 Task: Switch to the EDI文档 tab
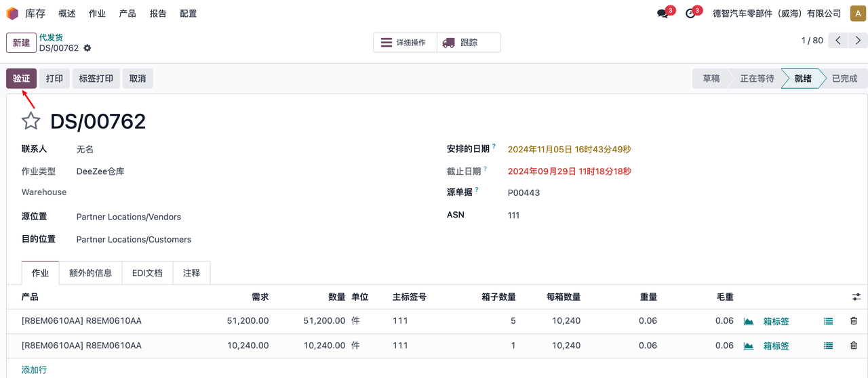point(147,273)
